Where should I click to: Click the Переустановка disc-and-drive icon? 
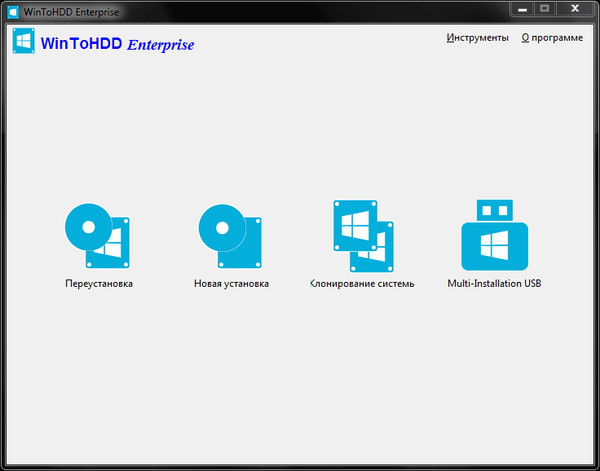pos(98,236)
